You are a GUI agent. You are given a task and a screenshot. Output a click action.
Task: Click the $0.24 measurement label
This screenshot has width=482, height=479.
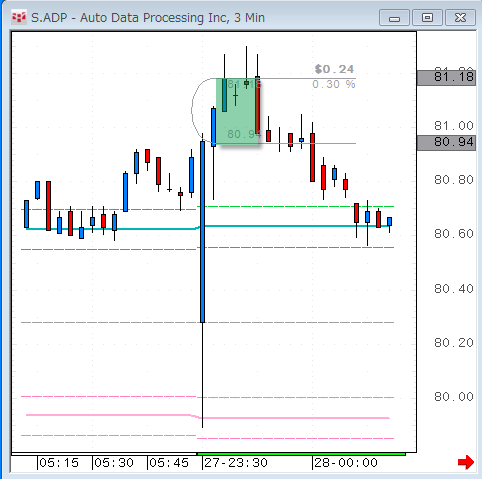pos(334,69)
